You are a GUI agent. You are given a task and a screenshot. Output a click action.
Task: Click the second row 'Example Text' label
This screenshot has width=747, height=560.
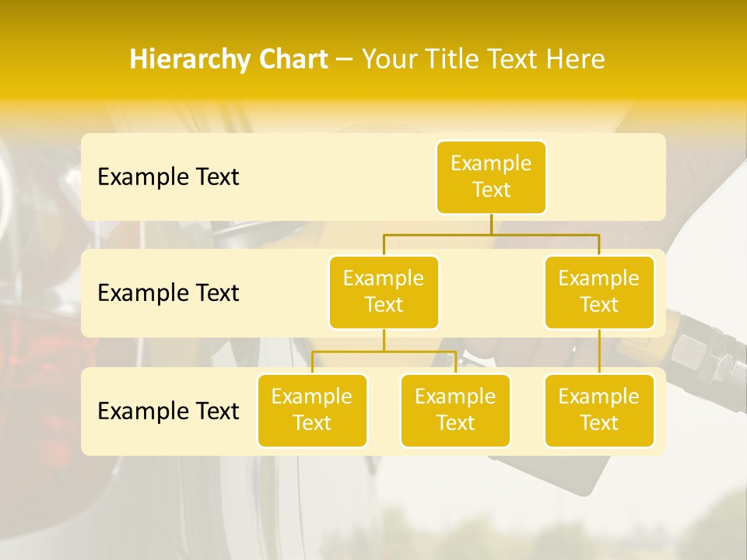point(167,293)
